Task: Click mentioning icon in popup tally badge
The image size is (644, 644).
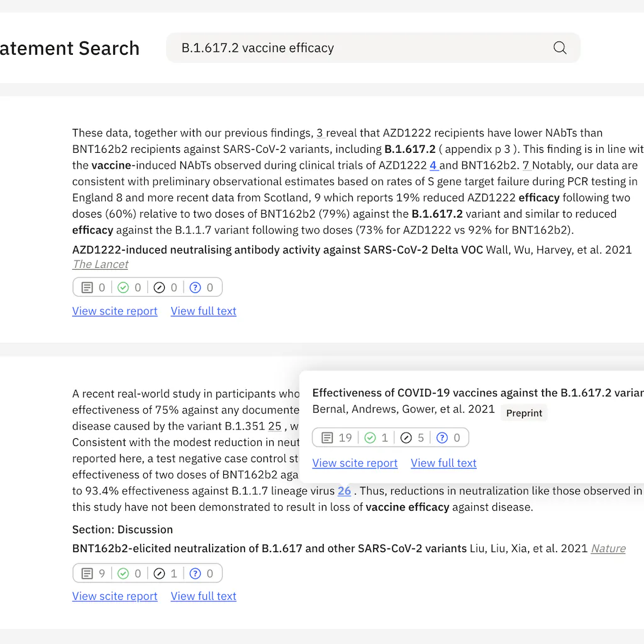Action: [x=406, y=438]
